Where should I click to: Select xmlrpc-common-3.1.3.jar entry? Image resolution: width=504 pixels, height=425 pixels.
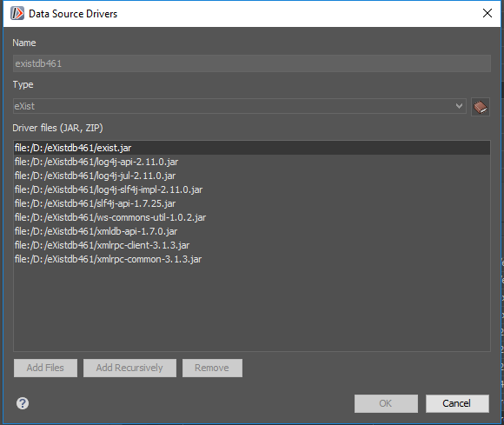coord(252,259)
